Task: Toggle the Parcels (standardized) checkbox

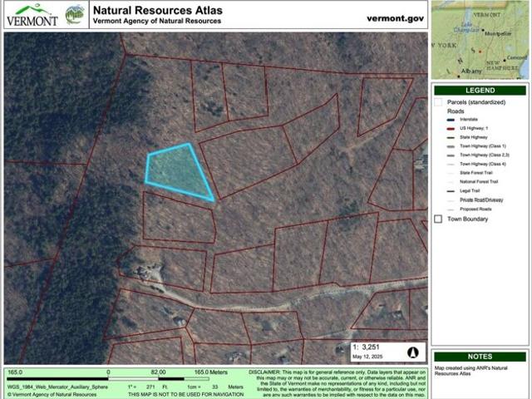Action: coord(438,102)
